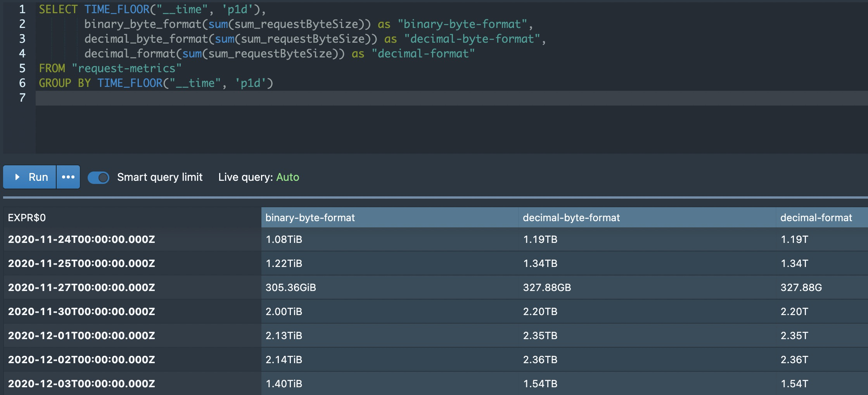Click "request-metrics" table name in query

pos(127,68)
